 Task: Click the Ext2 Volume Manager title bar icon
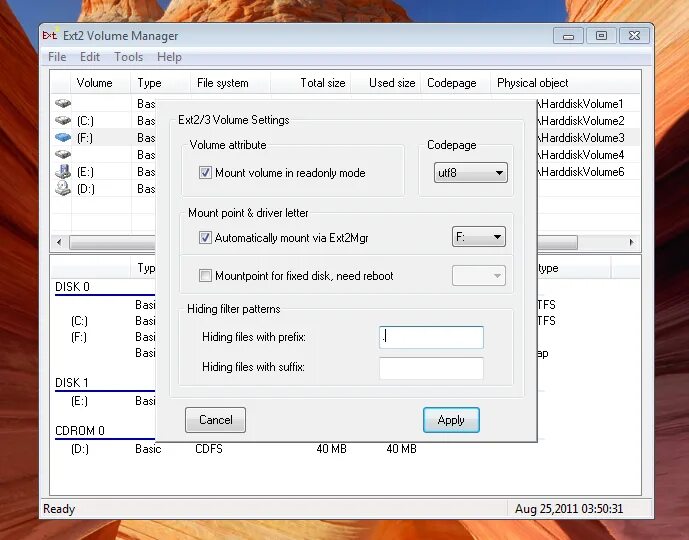pos(50,35)
